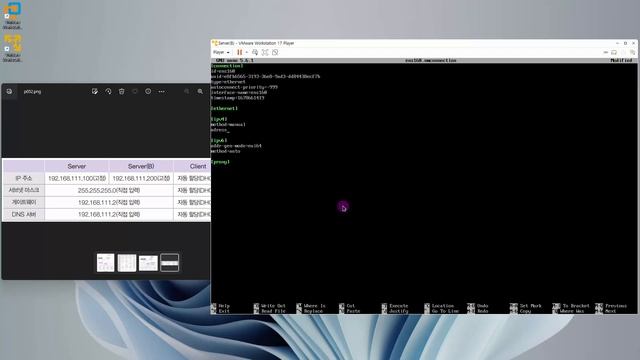The width and height of the screenshot is (640, 360).
Task: Click the Help shortcut in nano footer
Action: click(x=220, y=306)
